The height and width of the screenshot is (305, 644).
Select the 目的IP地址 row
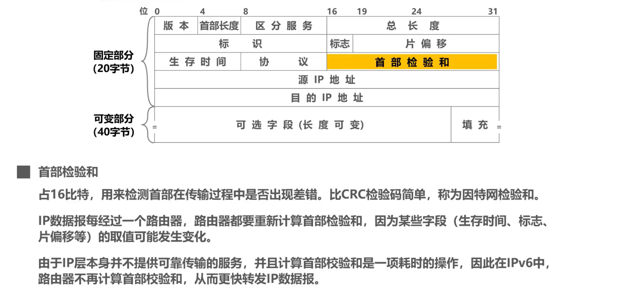click(x=327, y=98)
